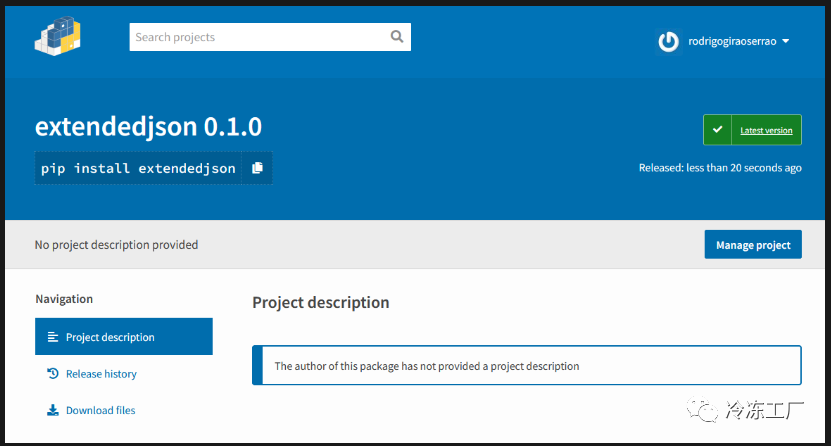Image resolution: width=831 pixels, height=446 pixels.
Task: Click the Release history clock icon
Action: (52, 373)
